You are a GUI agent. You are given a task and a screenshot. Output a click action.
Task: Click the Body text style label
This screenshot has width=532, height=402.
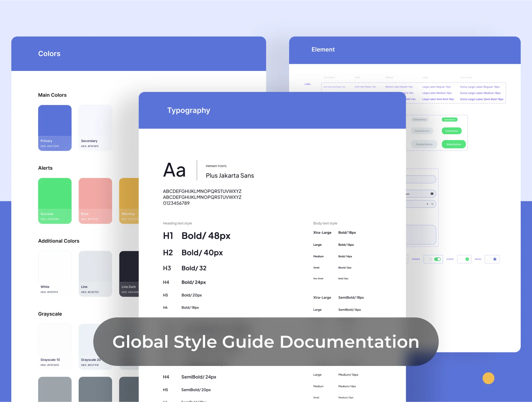[325, 223]
